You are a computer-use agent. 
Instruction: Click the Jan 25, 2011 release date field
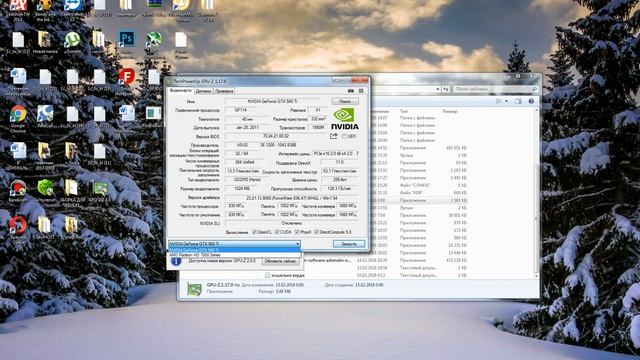click(x=247, y=128)
